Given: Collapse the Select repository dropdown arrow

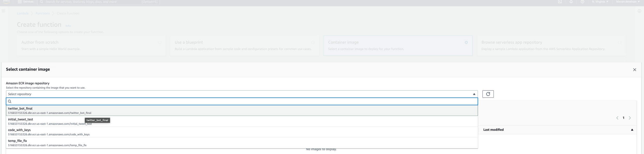Looking at the screenshot, I should coord(474,94).
